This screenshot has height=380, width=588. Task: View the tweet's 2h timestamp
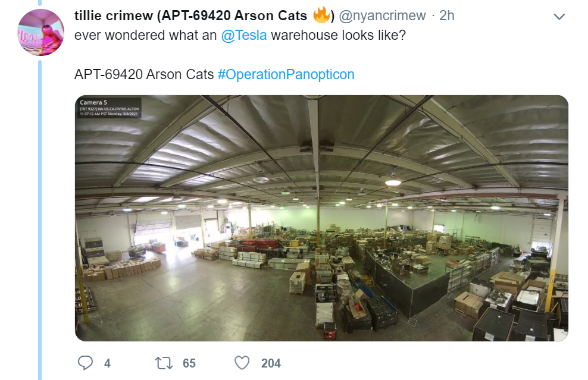[446, 15]
